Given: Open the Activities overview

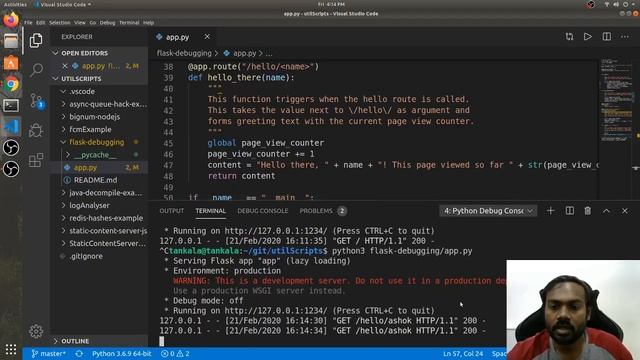Looking at the screenshot, I should tap(15, 4).
